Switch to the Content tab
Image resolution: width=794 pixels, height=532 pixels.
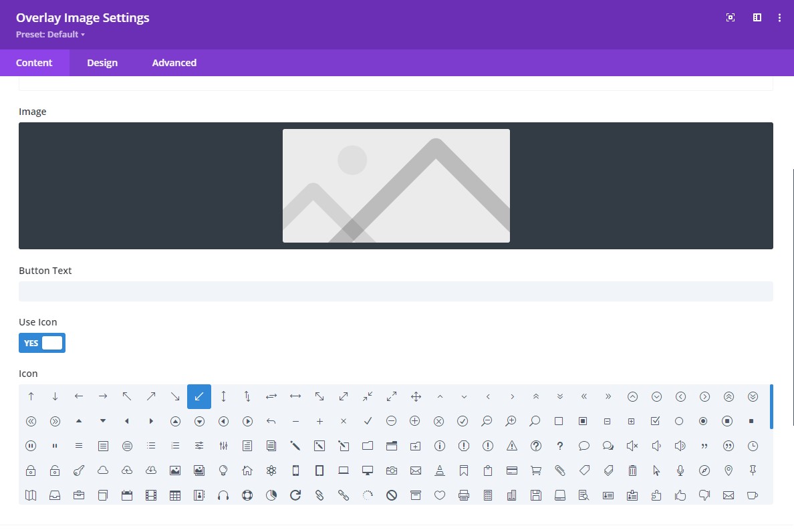(x=34, y=63)
